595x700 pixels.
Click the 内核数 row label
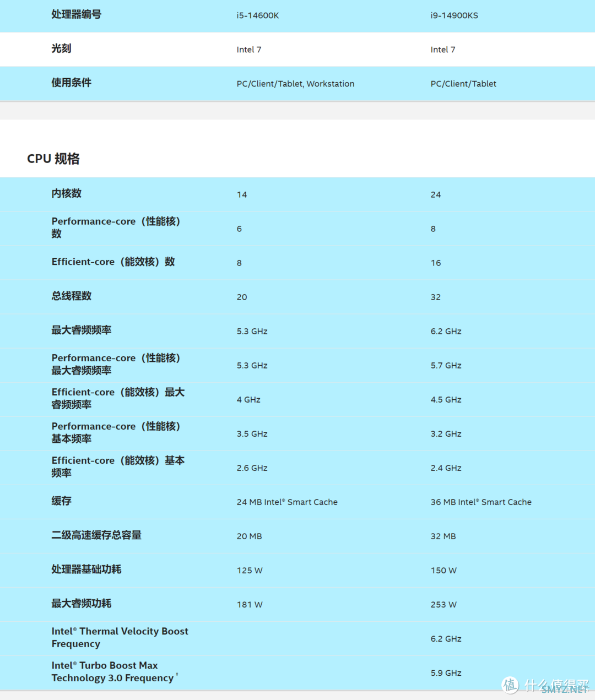pyautogui.click(x=66, y=193)
